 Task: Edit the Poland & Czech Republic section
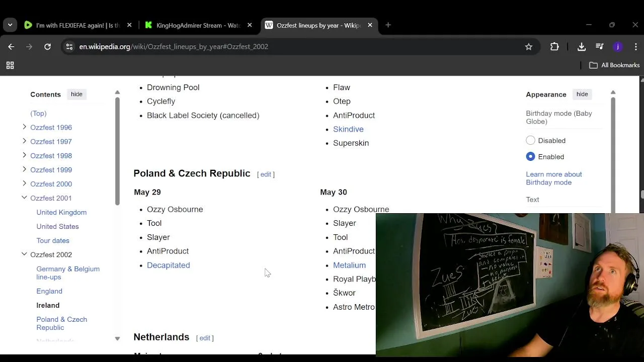click(x=266, y=174)
